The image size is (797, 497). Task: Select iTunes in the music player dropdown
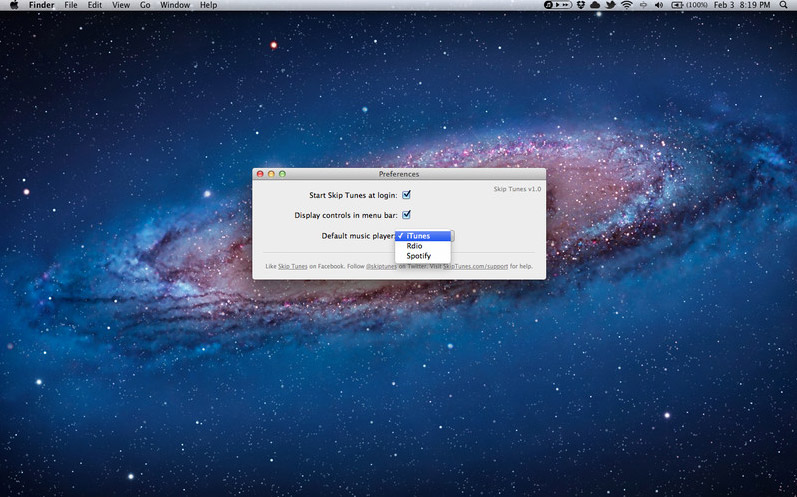(419, 236)
